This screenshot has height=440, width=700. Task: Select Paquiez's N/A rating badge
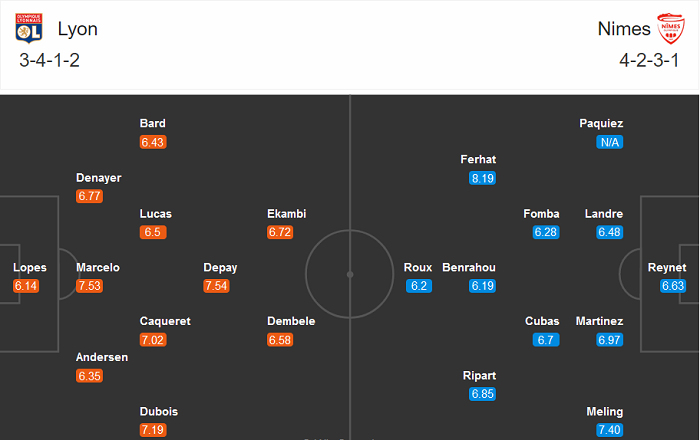click(609, 142)
